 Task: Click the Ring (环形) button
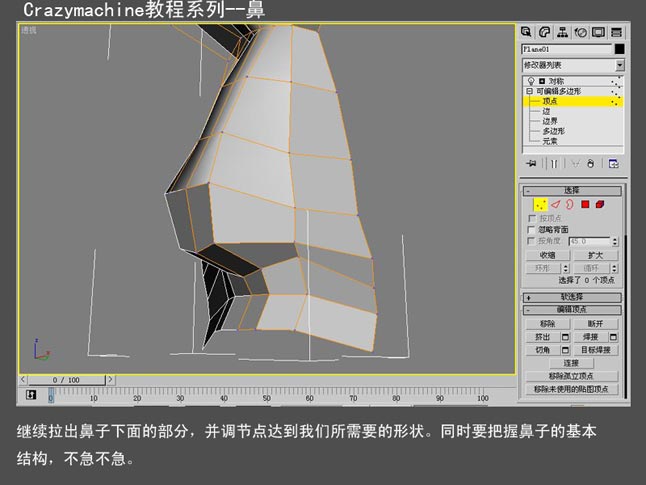point(544,268)
